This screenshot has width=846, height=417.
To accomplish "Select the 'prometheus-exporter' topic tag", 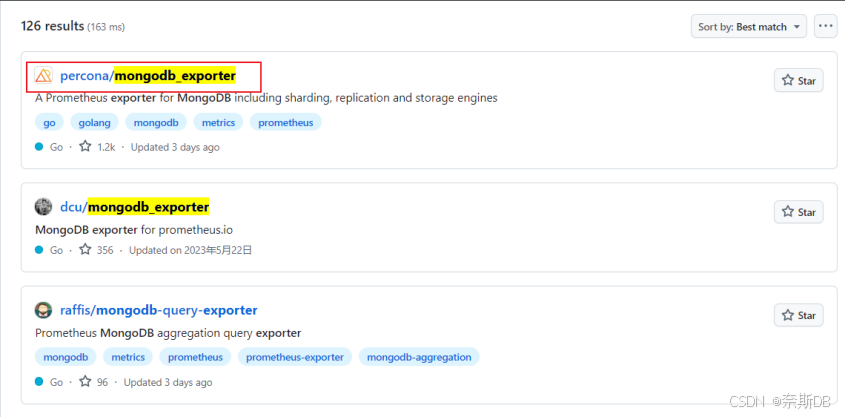I will coord(295,357).
